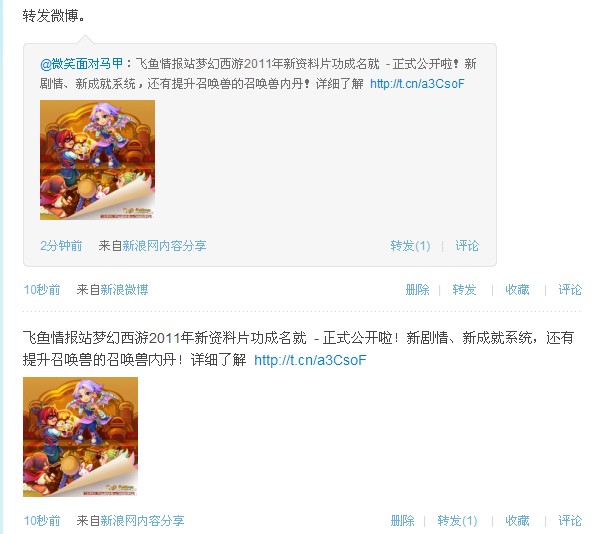Enlarge the second post's game artwork thumbnail
The height and width of the screenshot is (534, 593).
point(81,437)
